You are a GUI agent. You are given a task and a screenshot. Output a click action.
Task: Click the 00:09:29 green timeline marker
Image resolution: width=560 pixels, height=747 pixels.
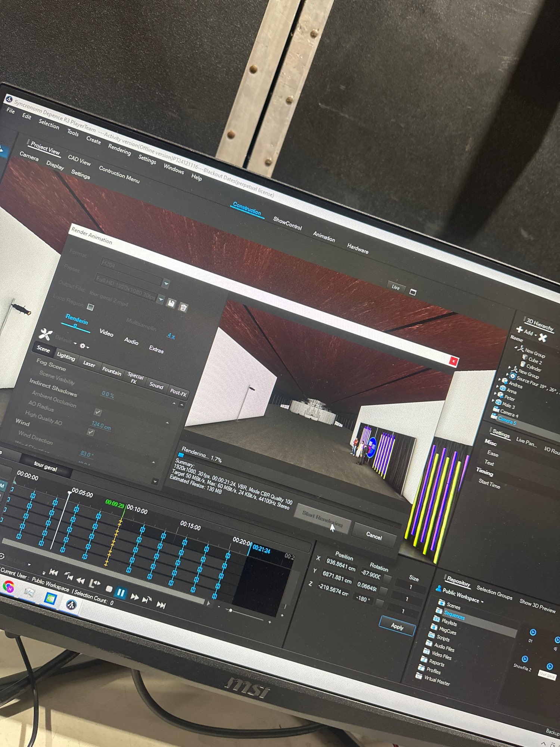click(115, 505)
